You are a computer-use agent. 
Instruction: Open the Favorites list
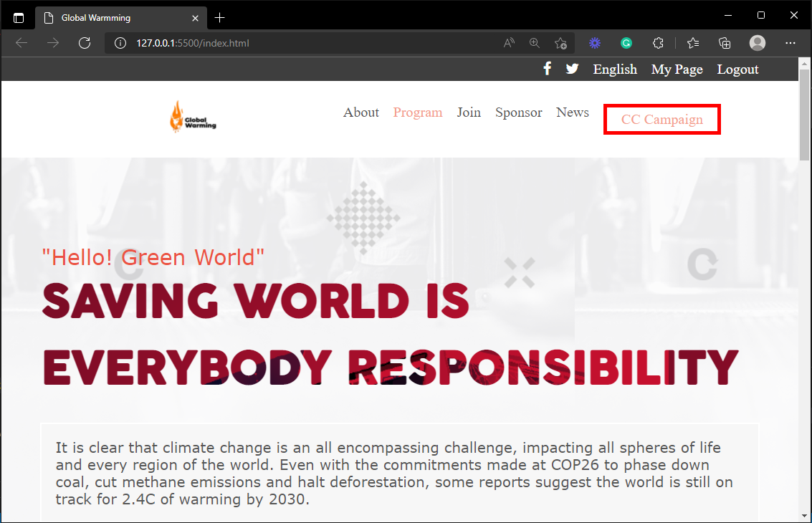pyautogui.click(x=693, y=43)
